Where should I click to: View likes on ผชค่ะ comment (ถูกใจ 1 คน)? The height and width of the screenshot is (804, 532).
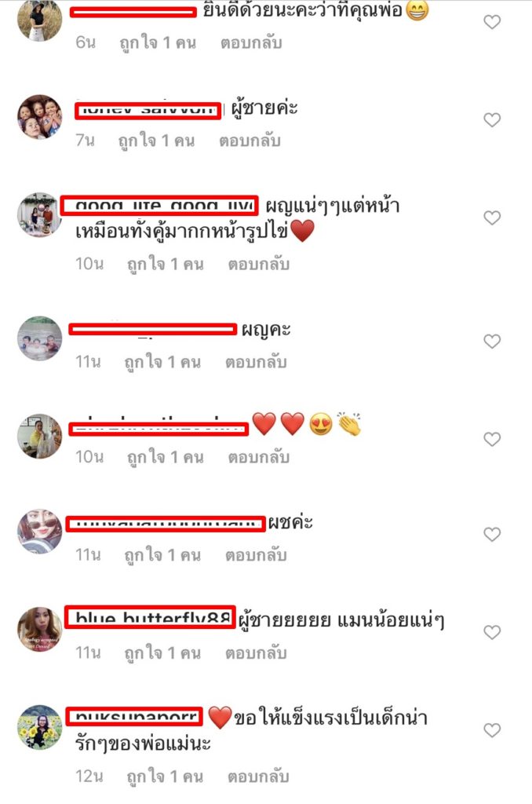pyautogui.click(x=162, y=555)
